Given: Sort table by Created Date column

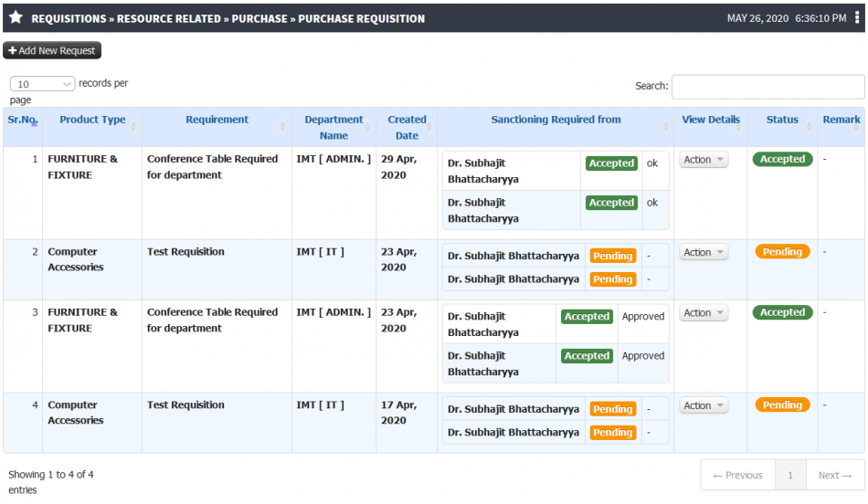Looking at the screenshot, I should point(407,127).
